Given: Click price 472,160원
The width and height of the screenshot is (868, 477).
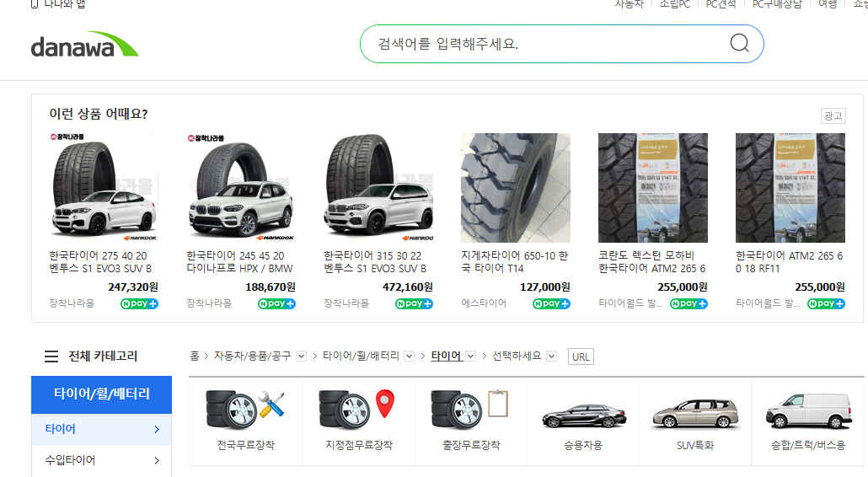Looking at the screenshot, I should [x=407, y=287].
